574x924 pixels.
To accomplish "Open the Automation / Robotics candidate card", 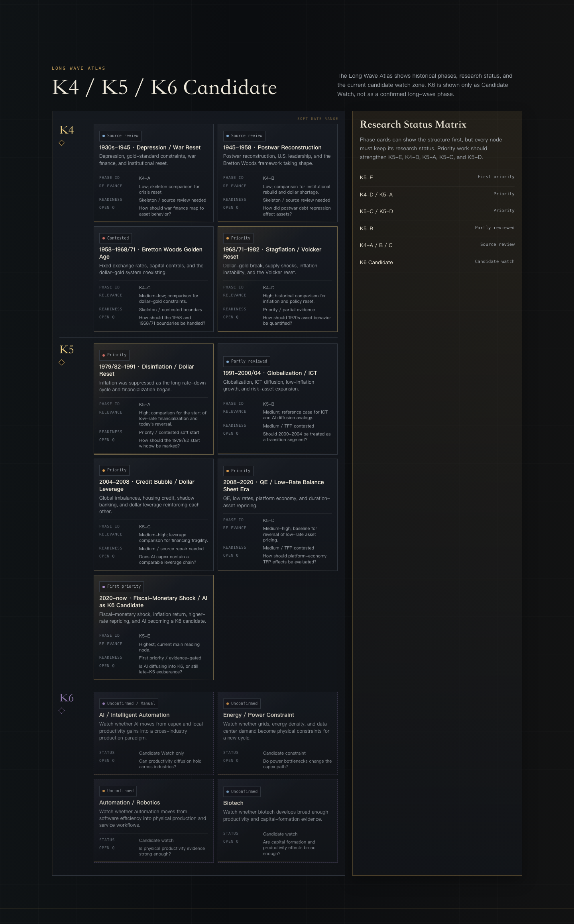I will [x=153, y=821].
